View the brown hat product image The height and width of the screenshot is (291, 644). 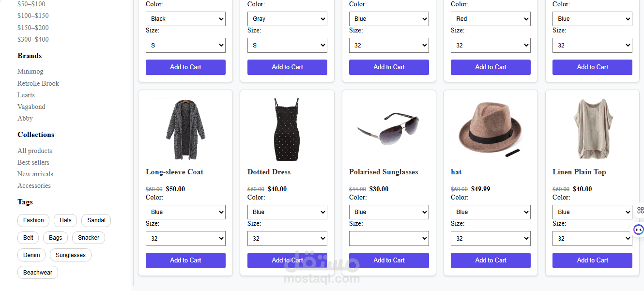[490, 129]
